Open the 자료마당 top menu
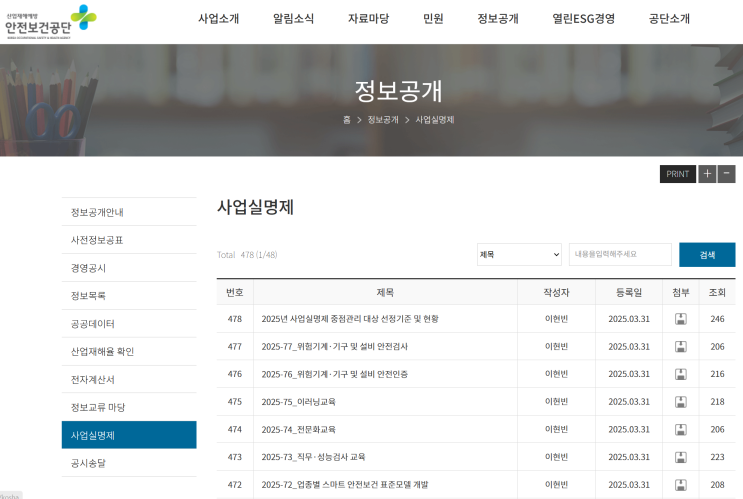Viewport: 743px width, 499px height. 369,18
